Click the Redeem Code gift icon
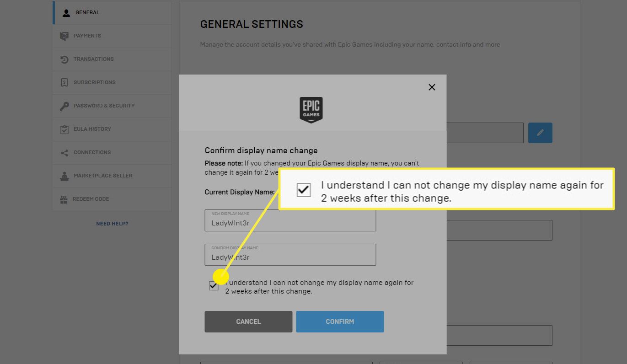 [x=64, y=199]
